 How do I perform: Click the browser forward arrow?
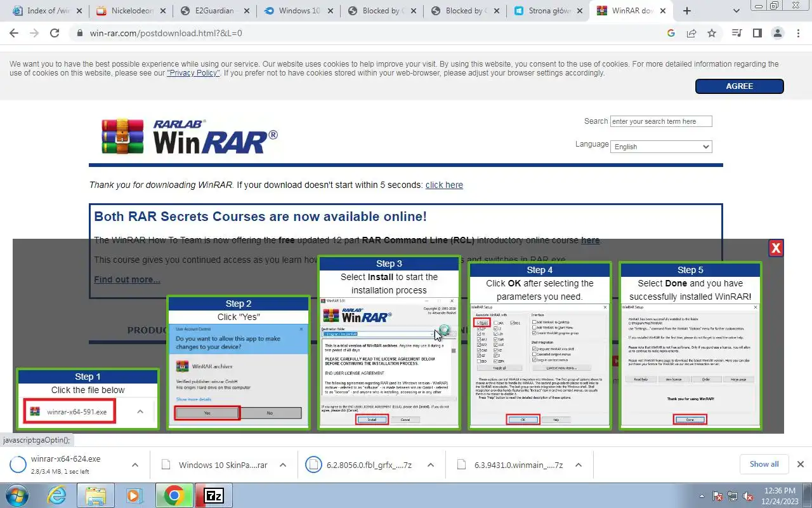pos(34,33)
